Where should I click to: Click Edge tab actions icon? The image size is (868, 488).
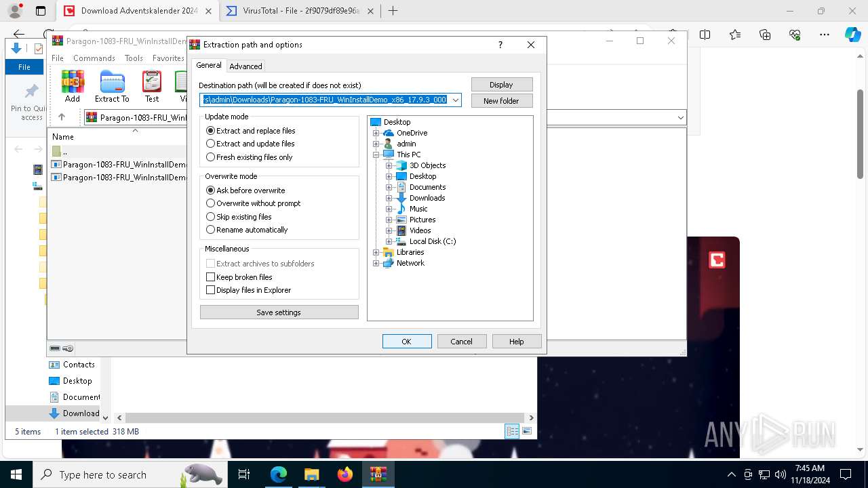click(41, 11)
